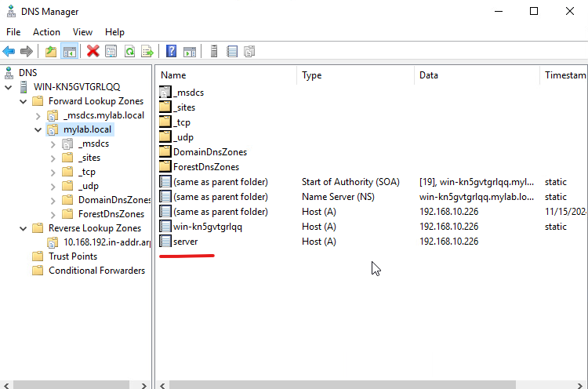Expand ForestDnsZones in the tree

(53, 215)
